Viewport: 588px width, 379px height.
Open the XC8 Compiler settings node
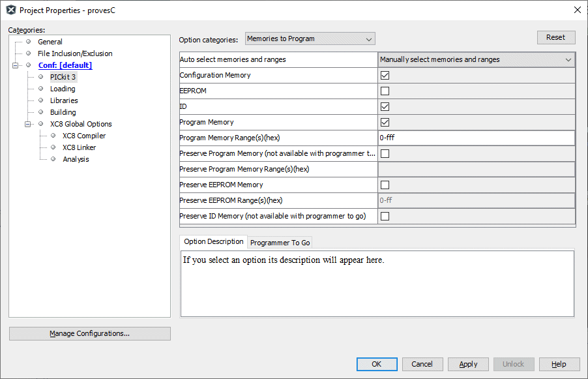tap(83, 136)
